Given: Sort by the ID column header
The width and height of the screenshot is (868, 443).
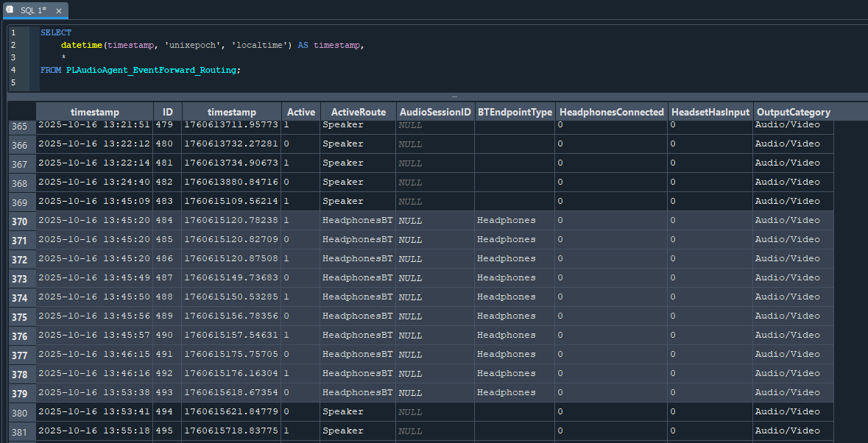Looking at the screenshot, I should (167, 112).
